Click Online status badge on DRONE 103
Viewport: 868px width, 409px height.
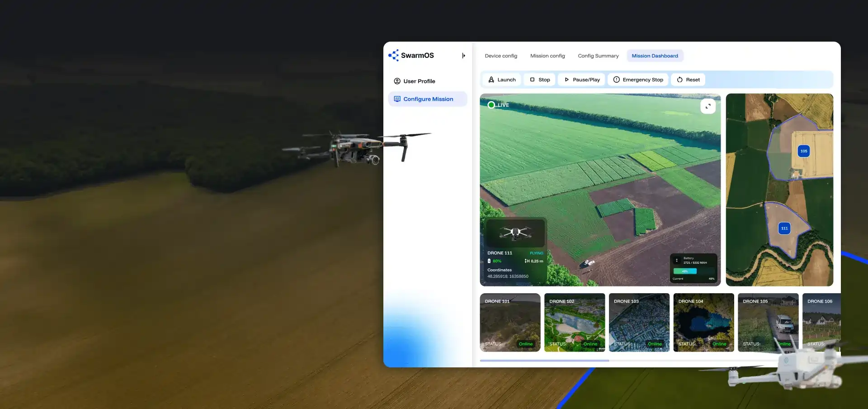click(655, 344)
